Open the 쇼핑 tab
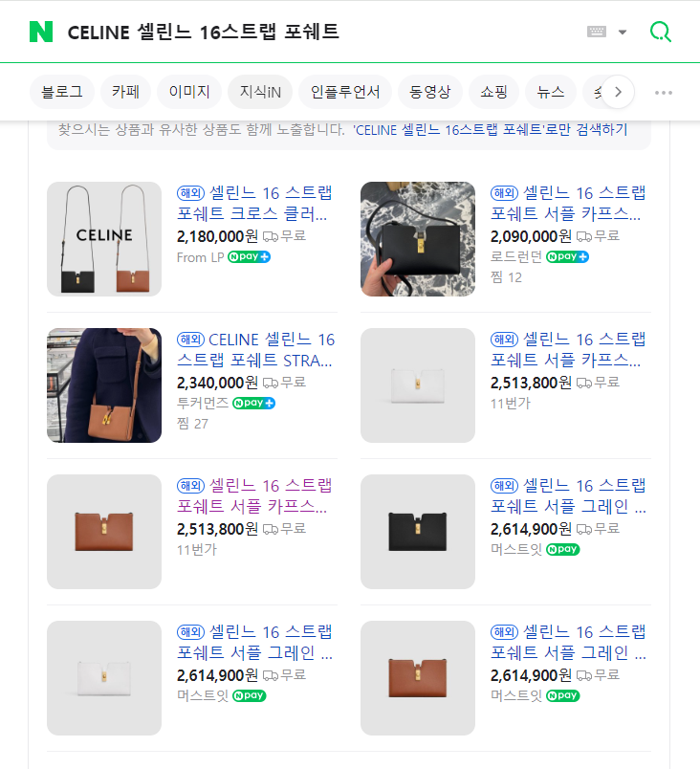The image size is (700, 769). pos(493,92)
